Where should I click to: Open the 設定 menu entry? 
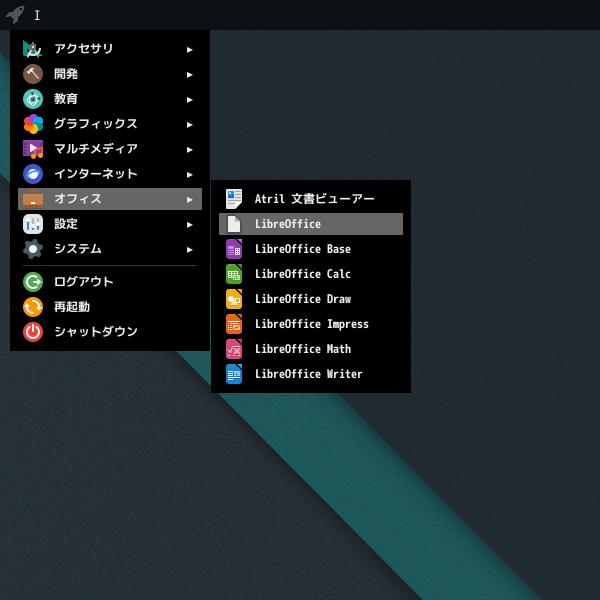[x=110, y=224]
